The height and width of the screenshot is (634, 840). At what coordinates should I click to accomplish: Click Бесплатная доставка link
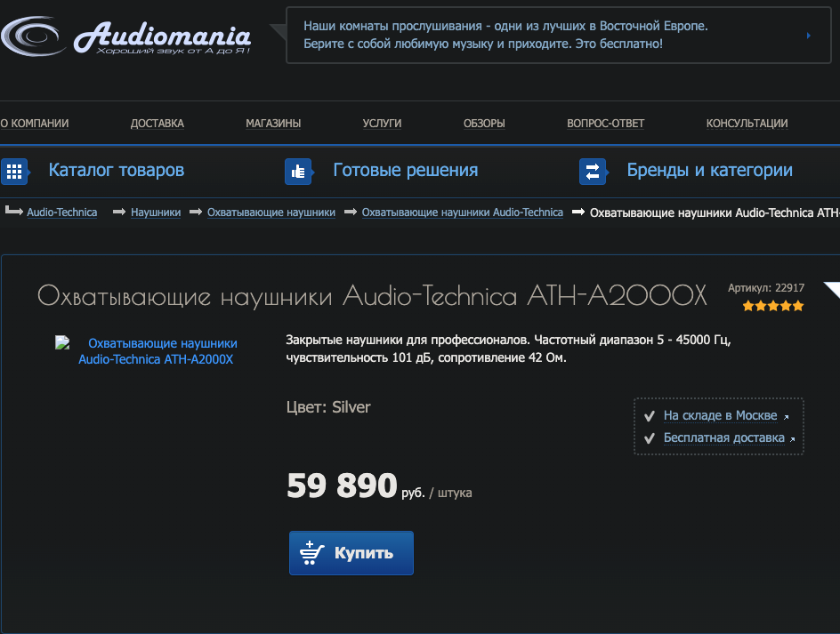(723, 438)
